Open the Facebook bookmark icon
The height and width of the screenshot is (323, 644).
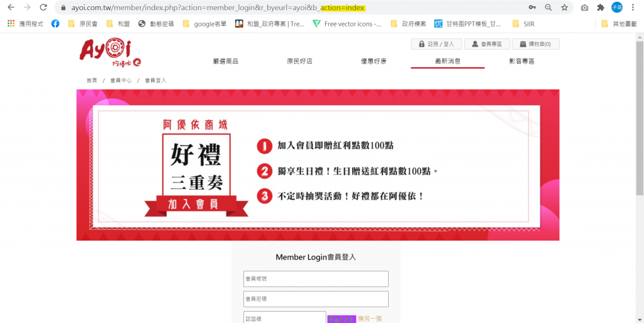click(x=55, y=24)
